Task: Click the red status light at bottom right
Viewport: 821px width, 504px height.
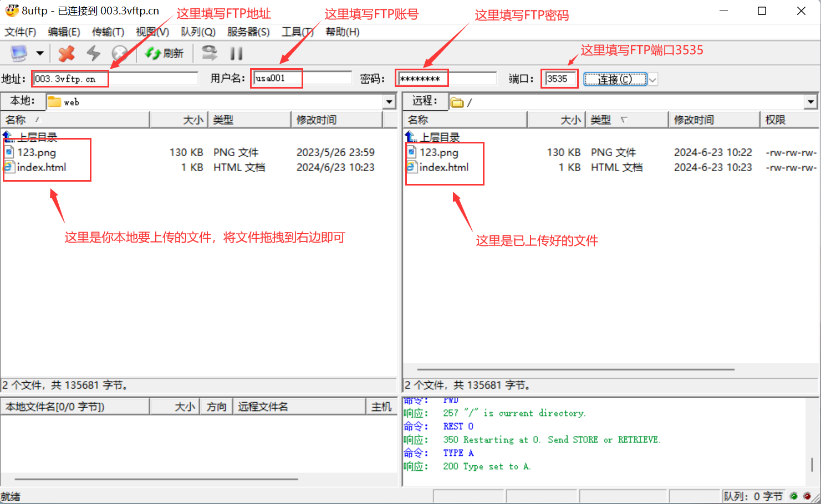Action: (x=807, y=496)
